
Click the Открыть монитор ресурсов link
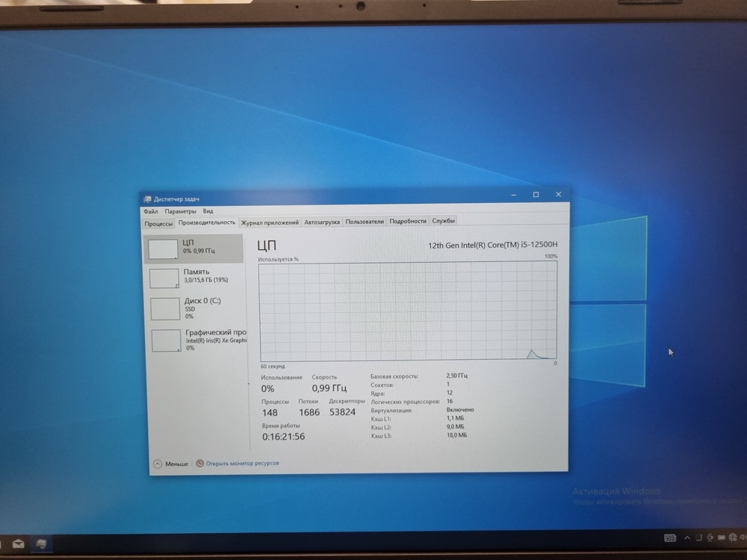pyautogui.click(x=243, y=463)
